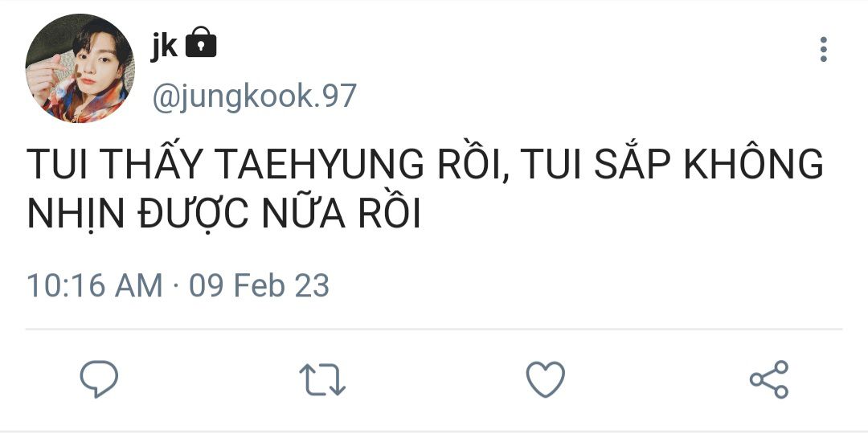Click the word ĐƯỢC in the tweet
The image size is (868, 438).
coord(193,215)
